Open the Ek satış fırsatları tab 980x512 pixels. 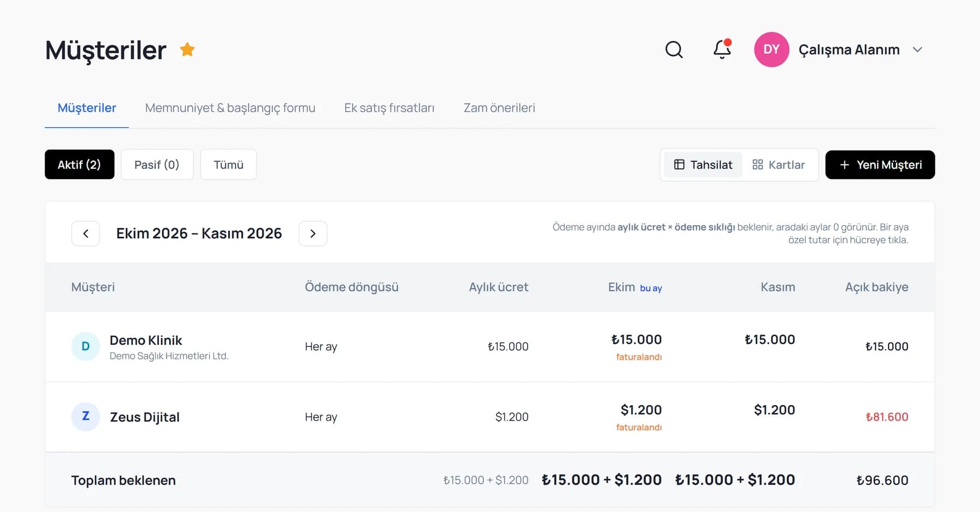[x=389, y=108]
